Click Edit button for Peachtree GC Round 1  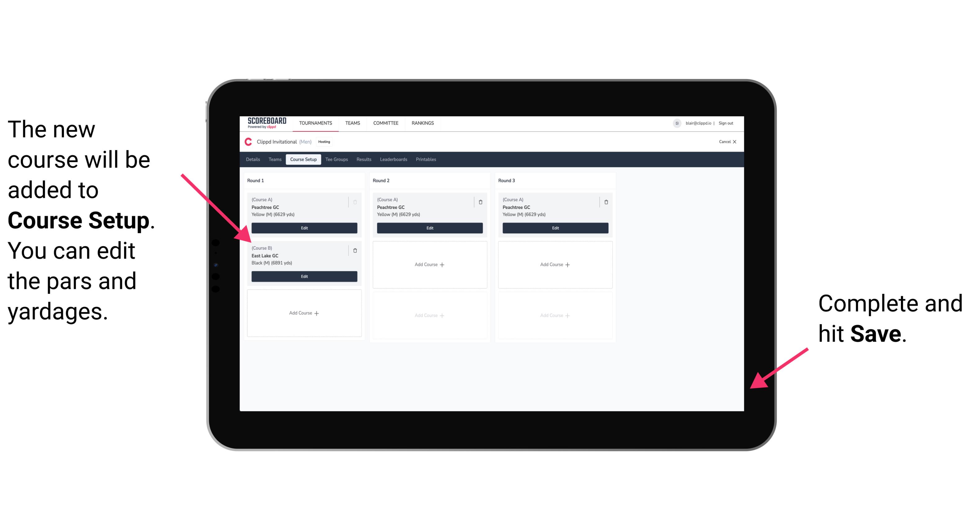point(304,228)
